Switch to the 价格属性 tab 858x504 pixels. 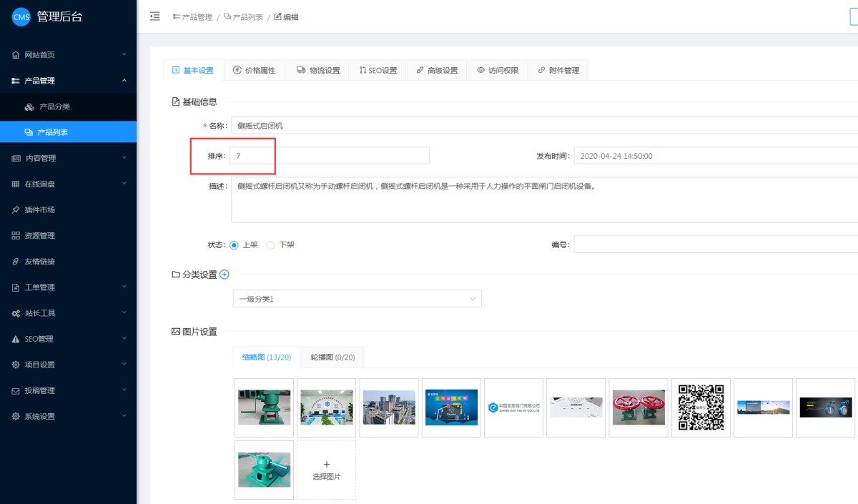tap(254, 70)
